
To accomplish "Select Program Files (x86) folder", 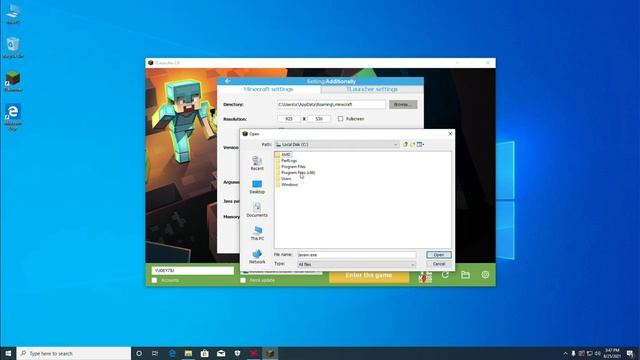I will 295,173.
